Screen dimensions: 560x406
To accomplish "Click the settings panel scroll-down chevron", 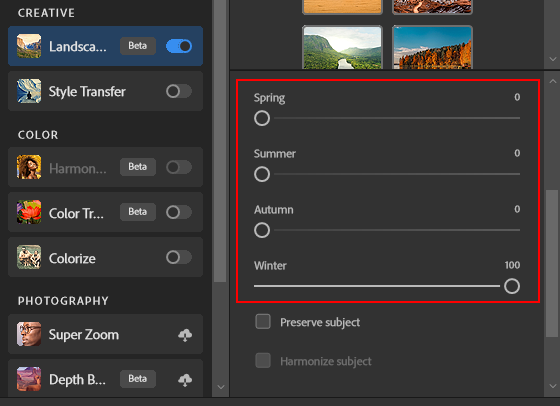I will point(553,386).
